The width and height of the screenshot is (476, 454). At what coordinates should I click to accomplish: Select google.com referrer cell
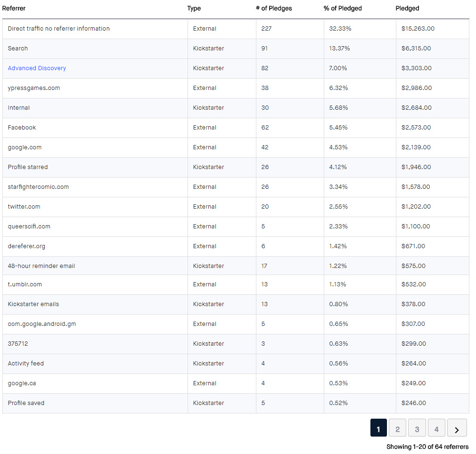[95, 147]
